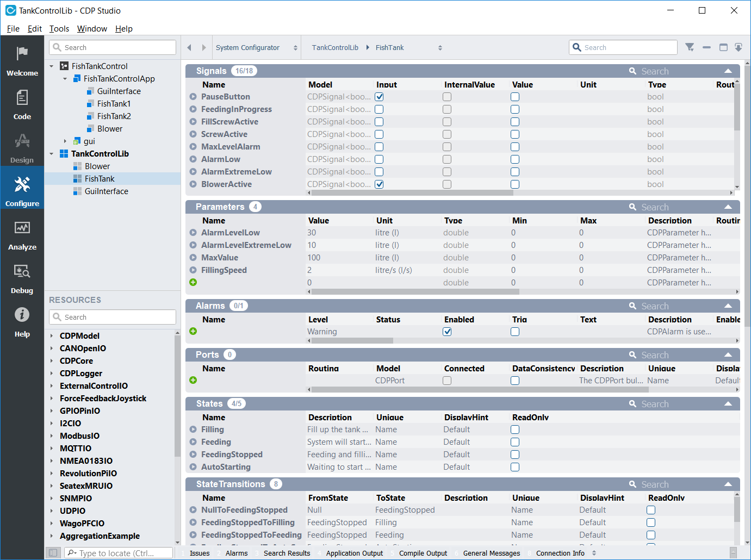Add a new parameter with green plus

(x=193, y=282)
